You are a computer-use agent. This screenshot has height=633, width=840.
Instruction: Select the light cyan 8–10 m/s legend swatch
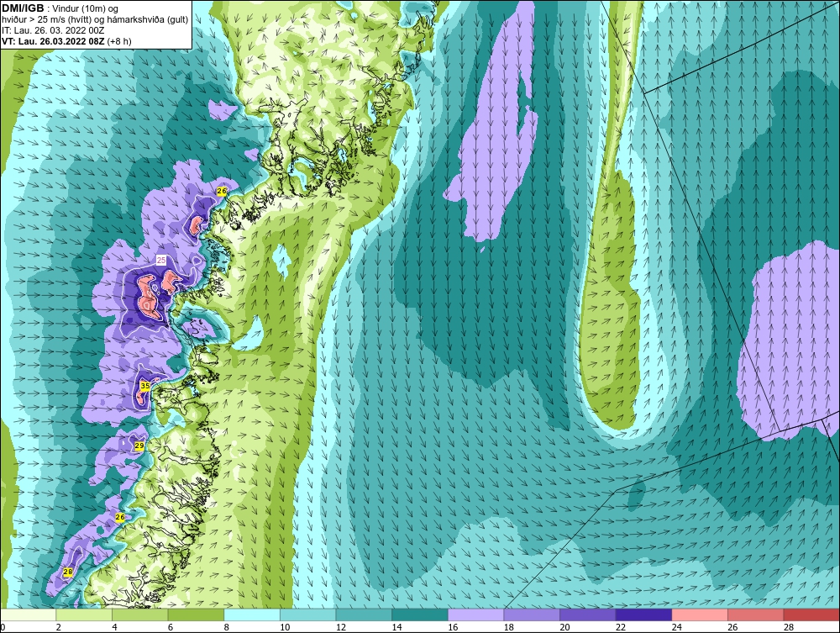[252, 615]
